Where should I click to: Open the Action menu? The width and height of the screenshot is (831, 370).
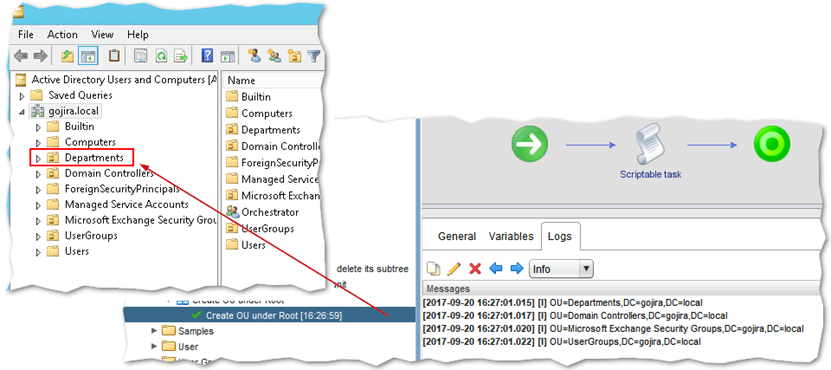click(62, 34)
